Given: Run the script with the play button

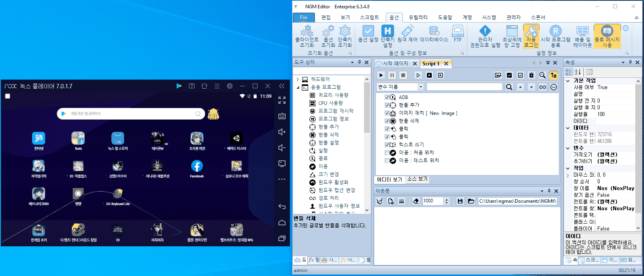Looking at the screenshot, I should (381, 75).
